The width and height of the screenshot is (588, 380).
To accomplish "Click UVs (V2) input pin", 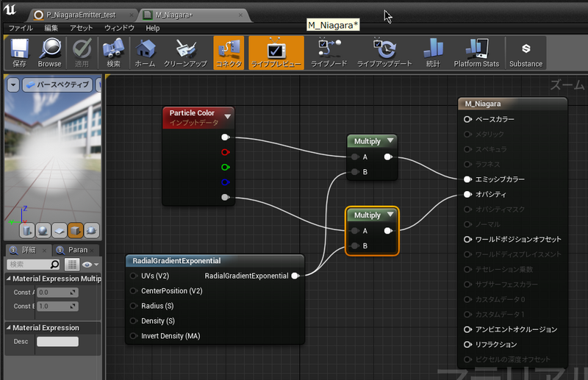I will [x=133, y=276].
